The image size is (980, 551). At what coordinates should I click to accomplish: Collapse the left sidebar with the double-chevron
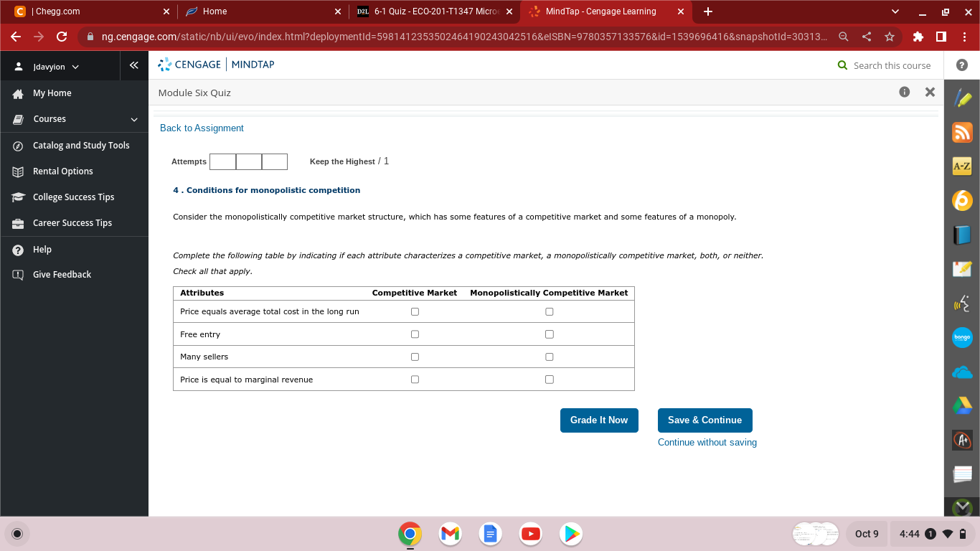click(x=133, y=65)
